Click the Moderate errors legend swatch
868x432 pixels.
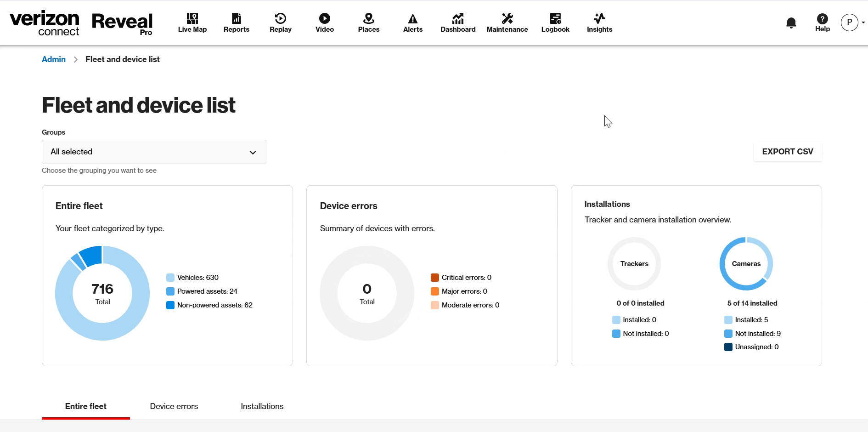point(435,305)
